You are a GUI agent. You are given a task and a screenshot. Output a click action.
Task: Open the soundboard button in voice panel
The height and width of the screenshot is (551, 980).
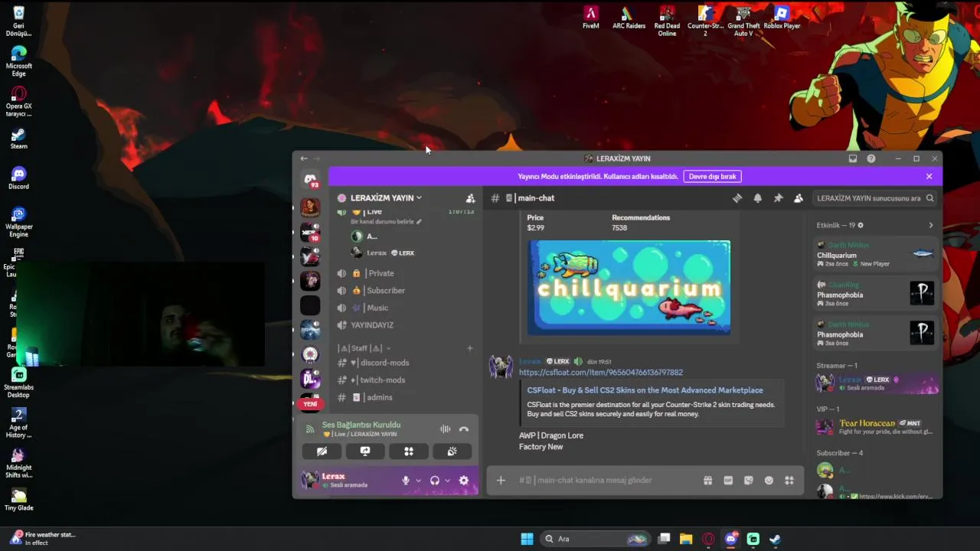(x=452, y=452)
